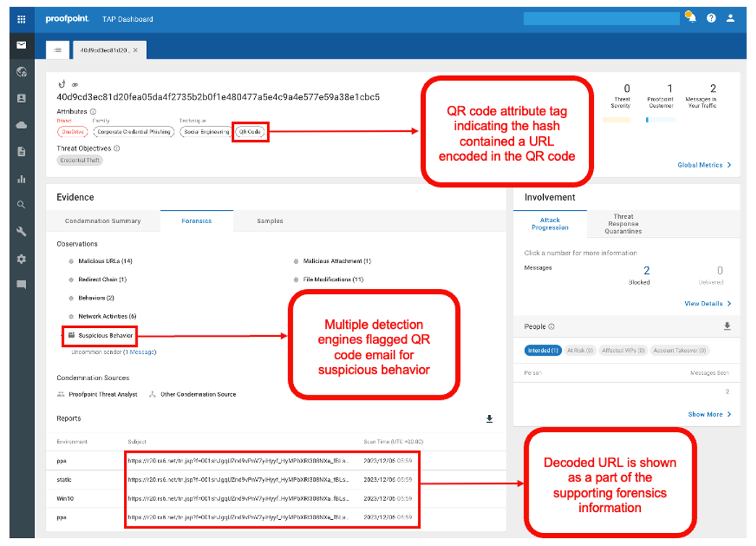
Task: Click the Proofpoint Threat Analyst source
Action: click(97, 395)
